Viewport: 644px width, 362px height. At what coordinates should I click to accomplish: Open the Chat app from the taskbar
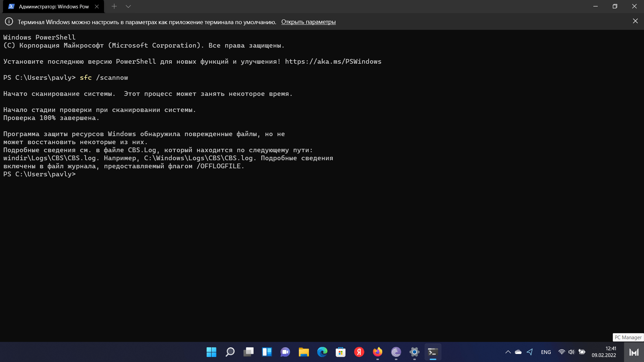click(x=285, y=352)
